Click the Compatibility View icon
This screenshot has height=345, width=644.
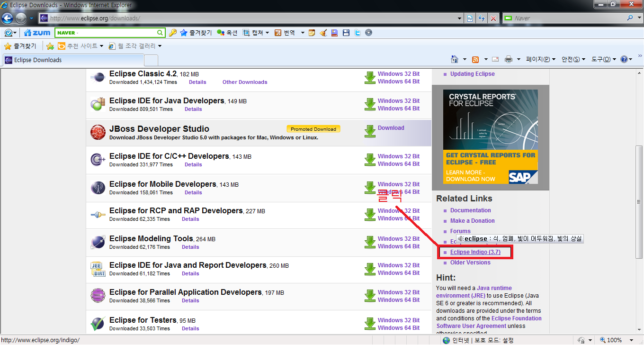pos(470,18)
